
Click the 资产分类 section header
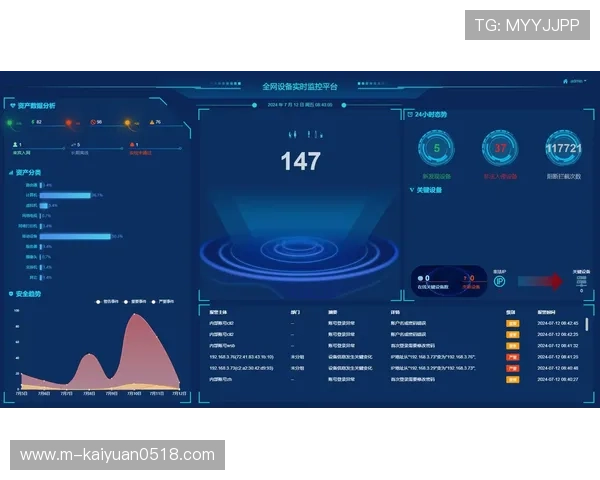point(27,172)
